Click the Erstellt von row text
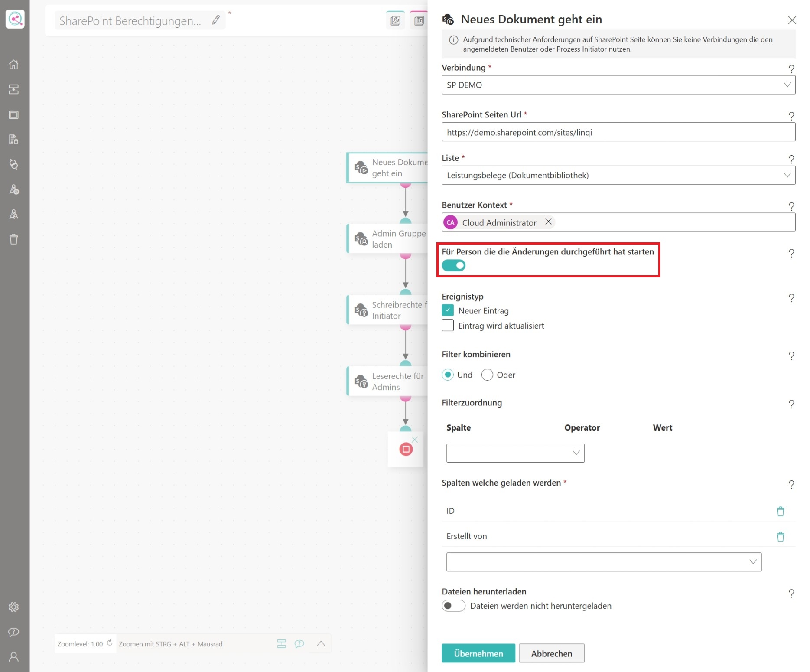This screenshot has height=672, width=810. pos(467,536)
